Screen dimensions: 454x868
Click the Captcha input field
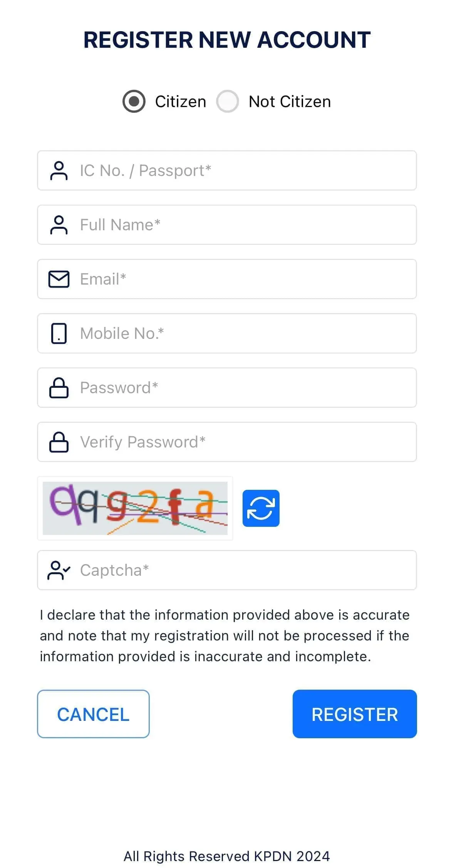[227, 570]
